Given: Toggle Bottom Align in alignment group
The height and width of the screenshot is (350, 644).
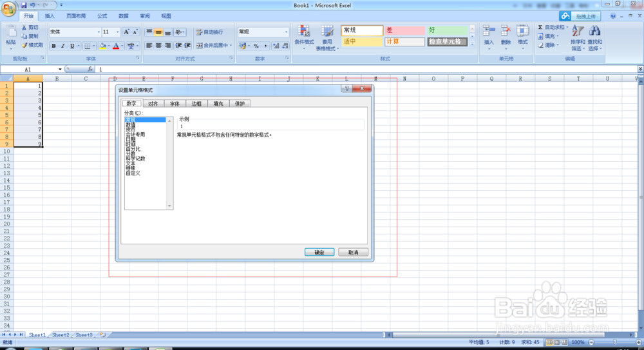Looking at the screenshot, I should [x=167, y=32].
